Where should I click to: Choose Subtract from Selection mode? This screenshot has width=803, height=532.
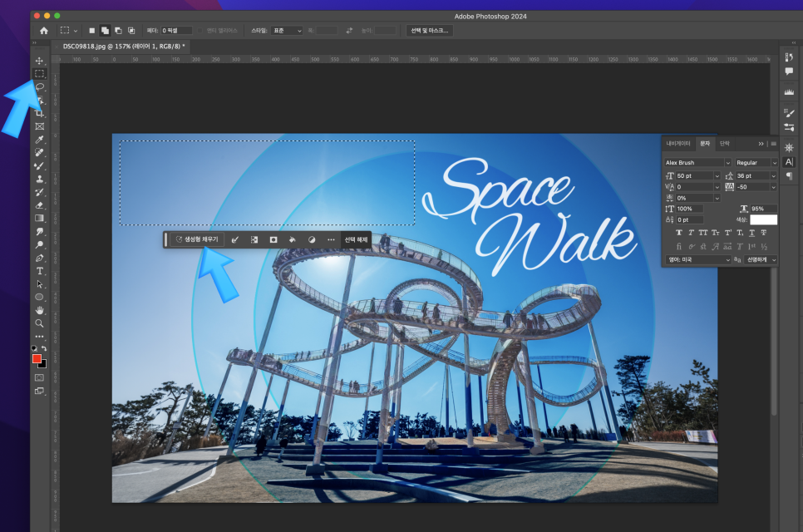coord(118,31)
